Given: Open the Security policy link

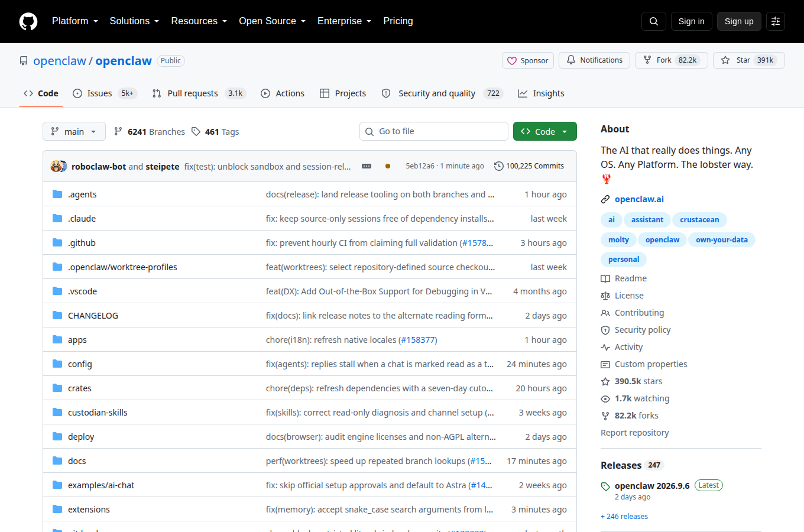Looking at the screenshot, I should [x=636, y=330].
